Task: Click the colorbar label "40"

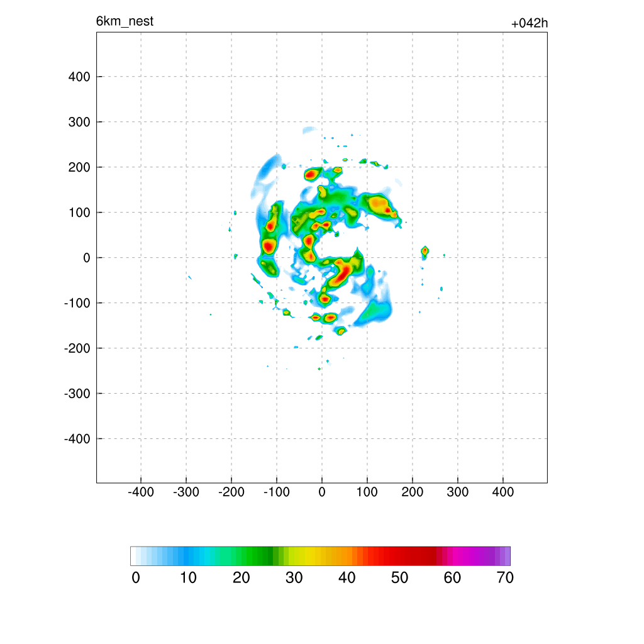Action: click(347, 578)
